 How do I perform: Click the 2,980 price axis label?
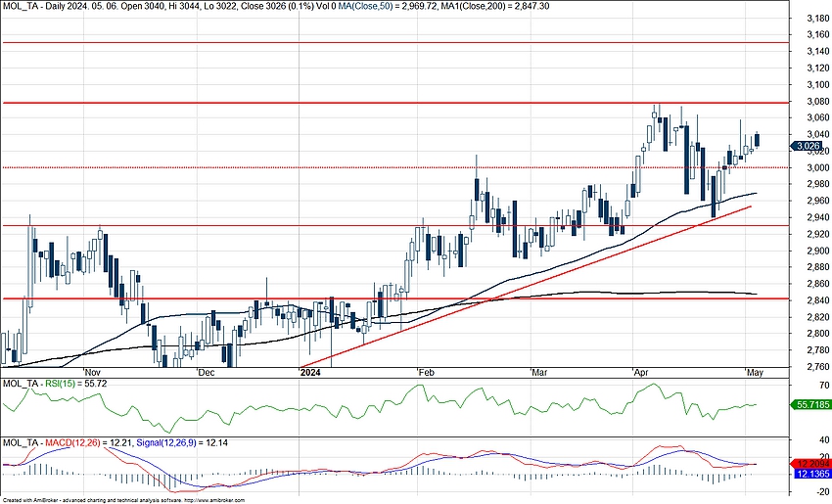click(x=817, y=184)
